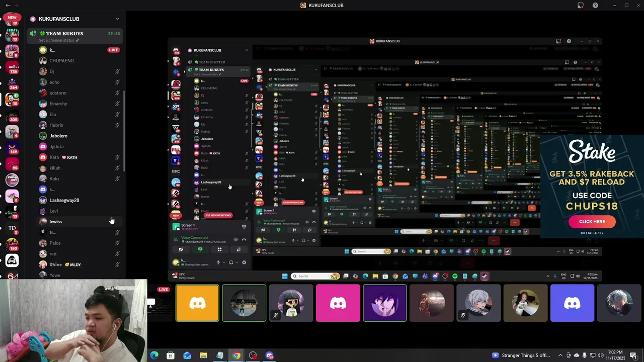Open Microsoft Edge in the taskbar
Screen dimensions: 644x362
[x=154, y=355]
